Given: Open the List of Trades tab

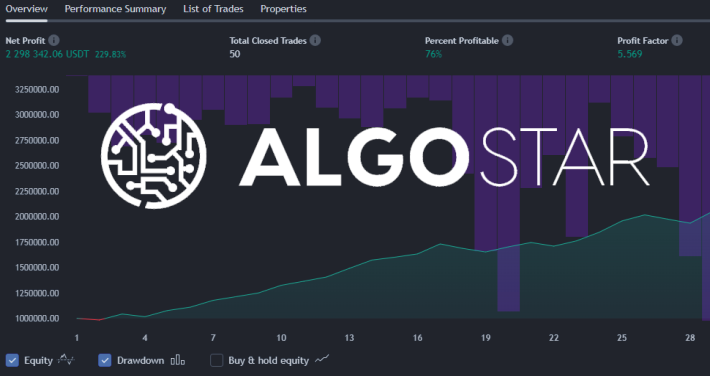Looking at the screenshot, I should [x=213, y=9].
